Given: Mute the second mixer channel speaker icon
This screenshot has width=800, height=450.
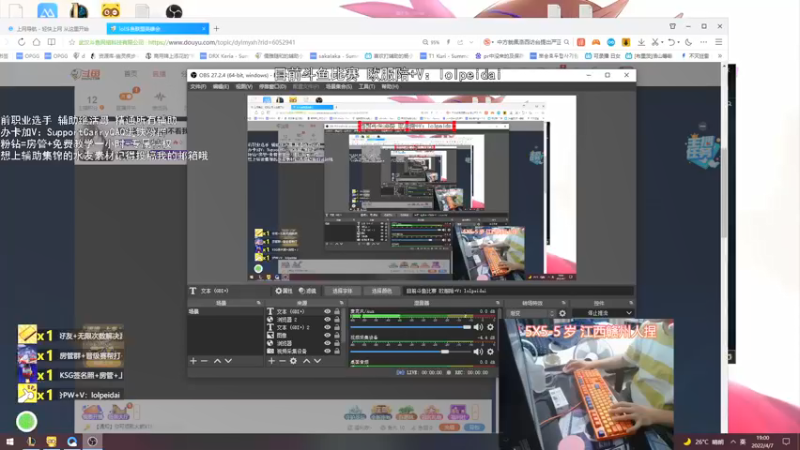Looking at the screenshot, I should point(478,352).
